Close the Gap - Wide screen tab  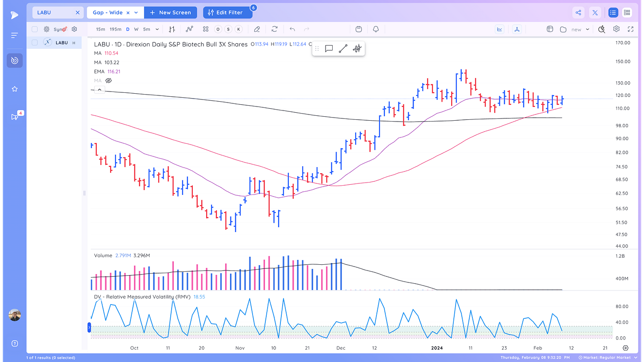point(128,12)
